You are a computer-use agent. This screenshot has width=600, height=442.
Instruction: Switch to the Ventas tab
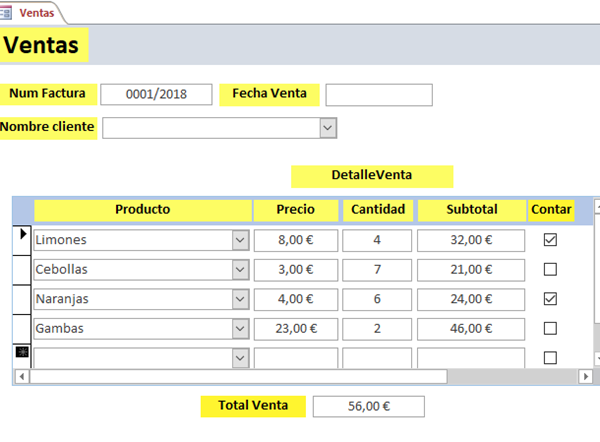tap(36, 11)
